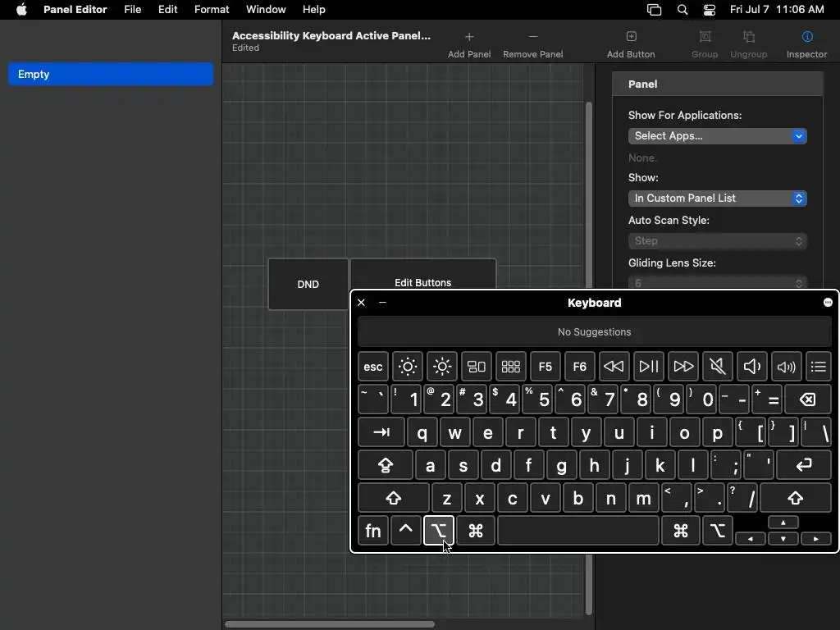
Task: Open the Gliding Lens Size dropdown
Action: (x=717, y=282)
